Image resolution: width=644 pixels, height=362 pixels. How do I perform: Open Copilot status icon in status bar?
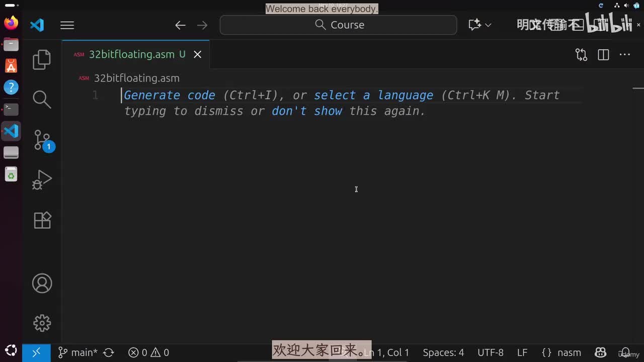600,352
